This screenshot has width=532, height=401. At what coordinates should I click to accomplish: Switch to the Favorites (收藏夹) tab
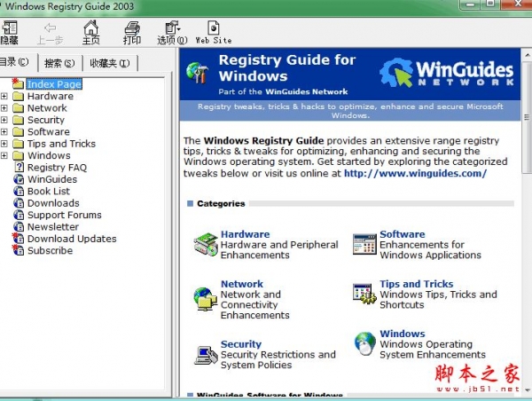point(110,63)
